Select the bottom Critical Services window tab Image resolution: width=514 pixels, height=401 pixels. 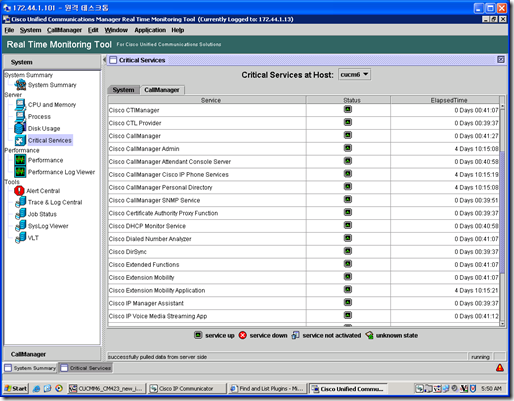pos(86,368)
